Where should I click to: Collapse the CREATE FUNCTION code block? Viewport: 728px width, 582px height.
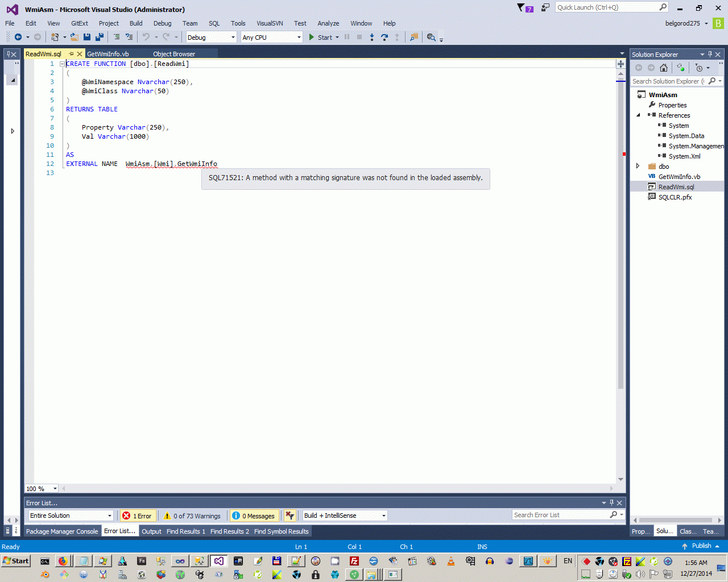(62, 64)
